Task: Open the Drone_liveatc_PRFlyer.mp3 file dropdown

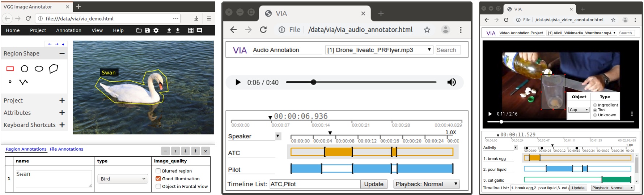Action: 379,50
